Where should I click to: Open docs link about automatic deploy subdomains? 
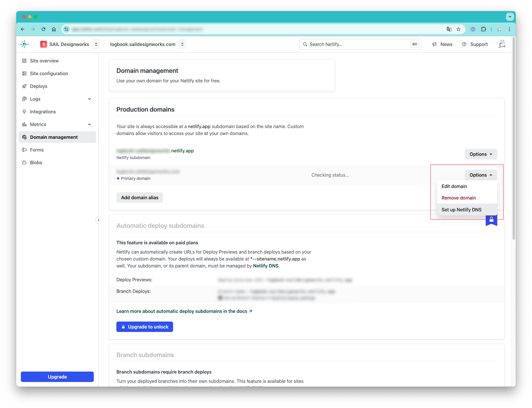(184, 311)
